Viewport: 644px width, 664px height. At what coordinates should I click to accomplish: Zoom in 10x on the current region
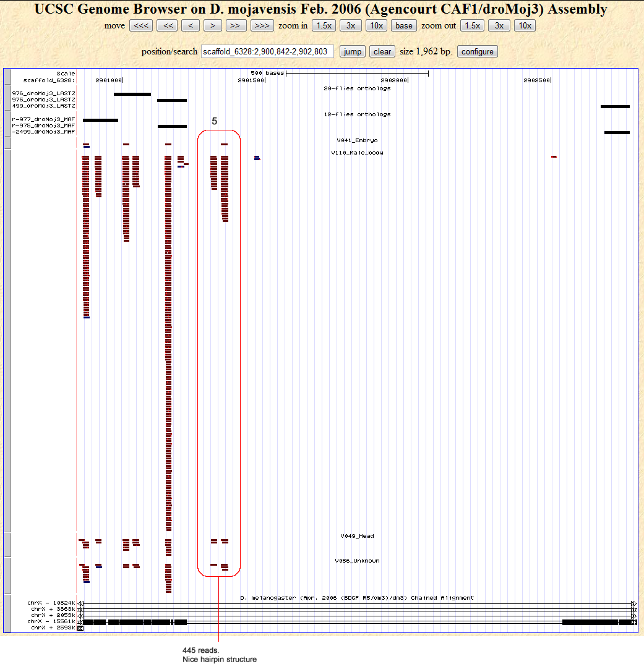tap(376, 25)
